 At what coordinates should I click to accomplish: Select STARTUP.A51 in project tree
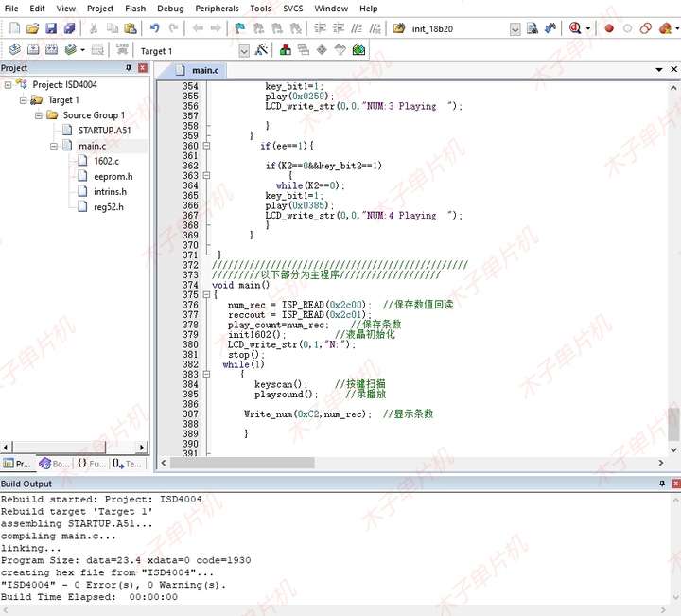pos(104,131)
